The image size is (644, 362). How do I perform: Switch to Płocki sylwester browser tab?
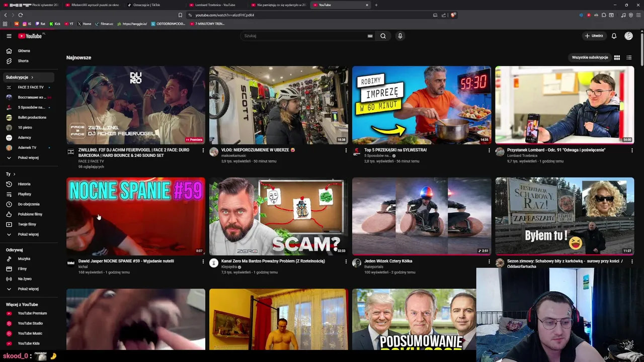click(x=31, y=5)
